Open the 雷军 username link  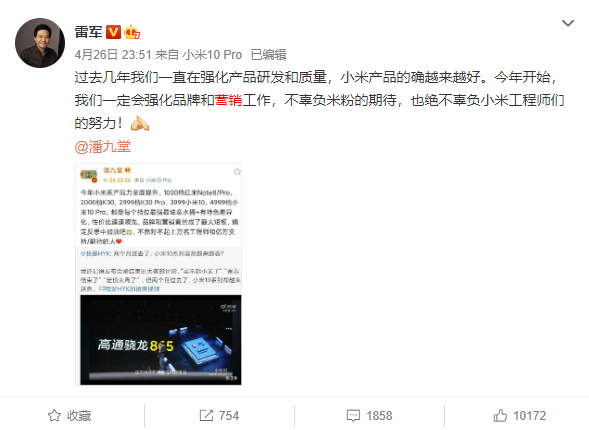coord(88,32)
